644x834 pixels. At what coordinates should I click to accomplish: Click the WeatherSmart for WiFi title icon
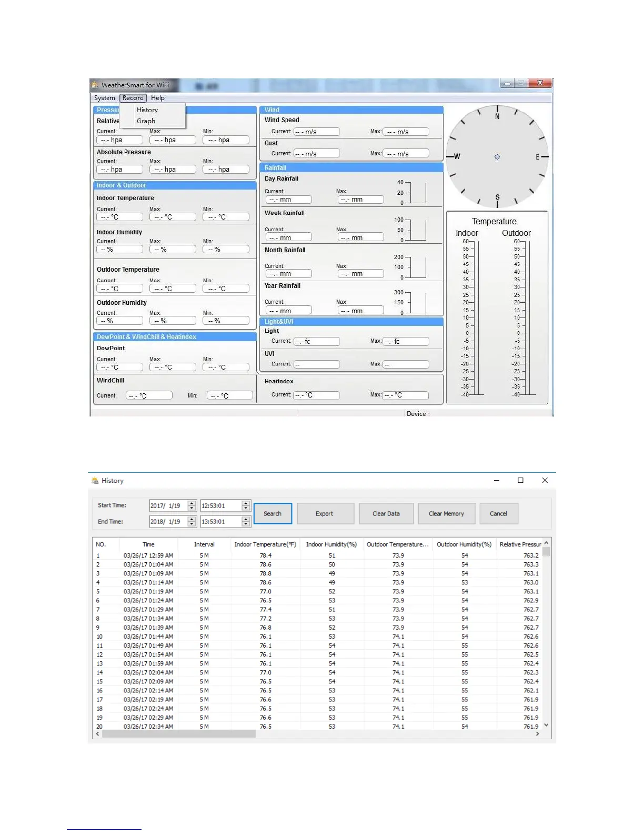coord(95,85)
